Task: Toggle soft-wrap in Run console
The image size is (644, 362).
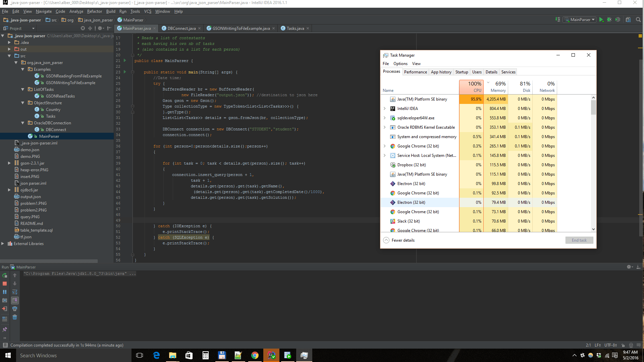Action: pos(15,292)
